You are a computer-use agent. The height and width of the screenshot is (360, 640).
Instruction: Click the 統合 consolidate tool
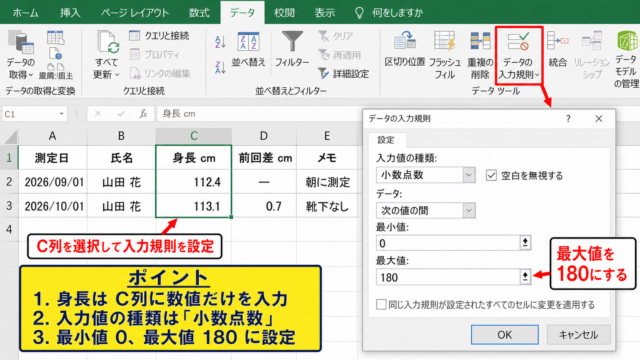[x=558, y=50]
